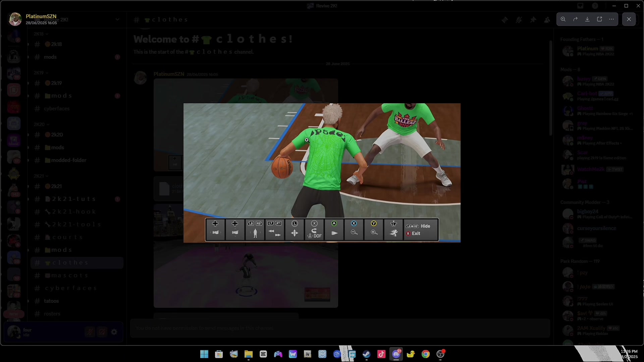Toggle channel notification settings bell

(x=519, y=20)
